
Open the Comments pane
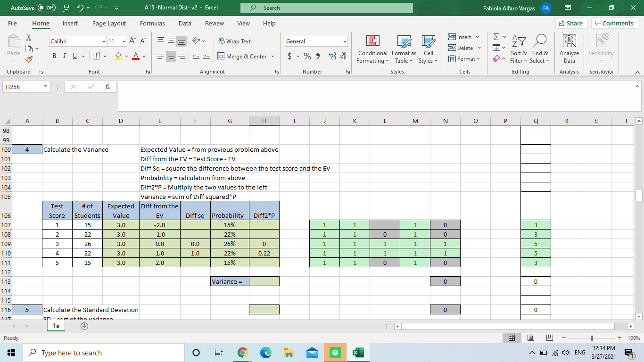[x=614, y=23]
